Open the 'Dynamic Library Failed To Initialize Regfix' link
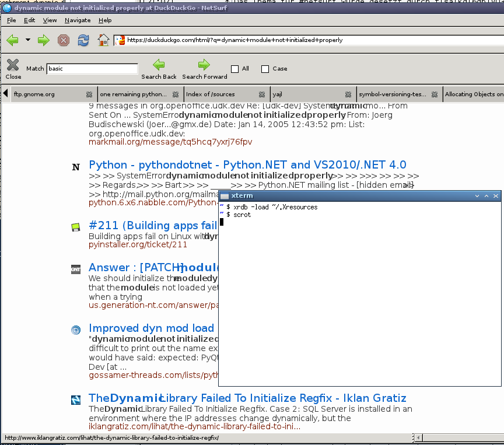The width and height of the screenshot is (504, 445). pyautogui.click(x=247, y=398)
